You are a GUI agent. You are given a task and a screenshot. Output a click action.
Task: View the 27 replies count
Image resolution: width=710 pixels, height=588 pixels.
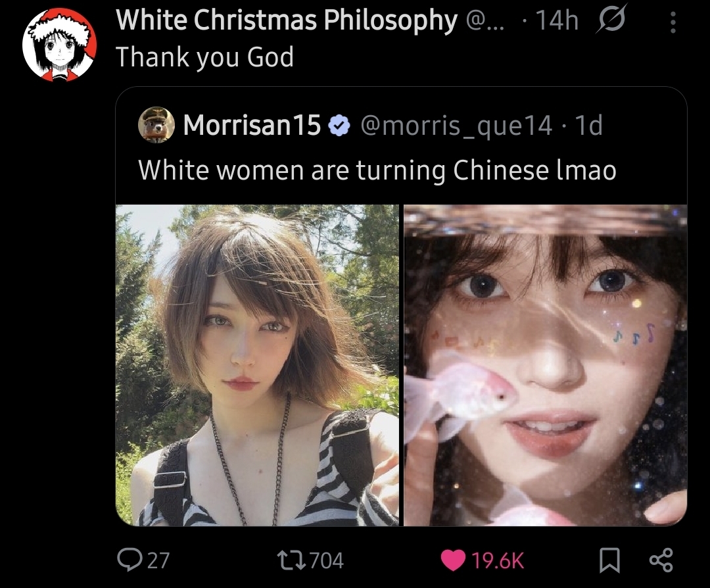tap(158, 560)
